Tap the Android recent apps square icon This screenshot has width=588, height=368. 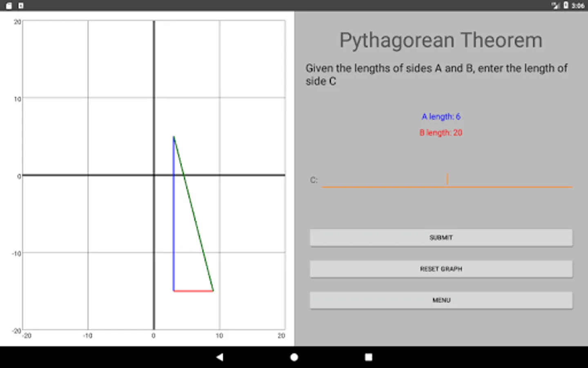click(x=368, y=357)
